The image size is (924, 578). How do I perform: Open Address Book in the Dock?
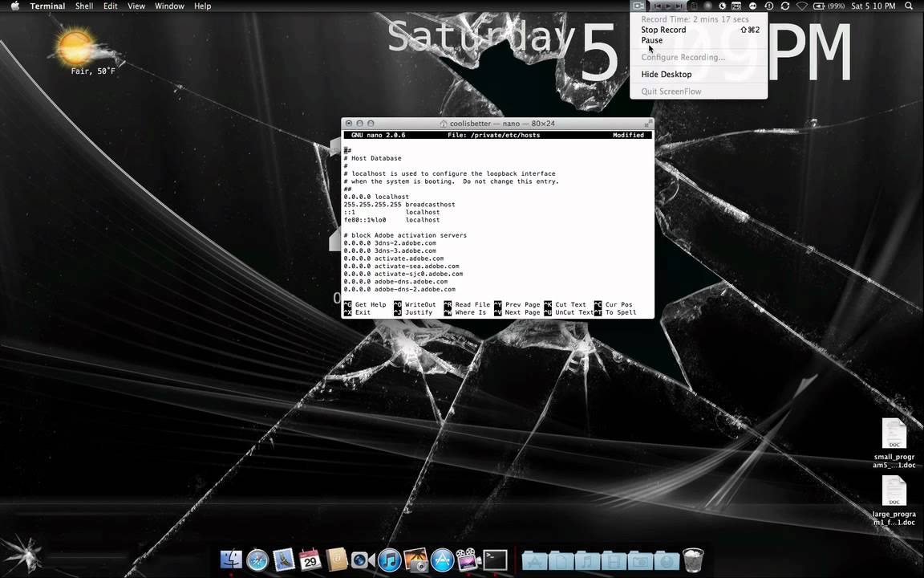[337, 560]
